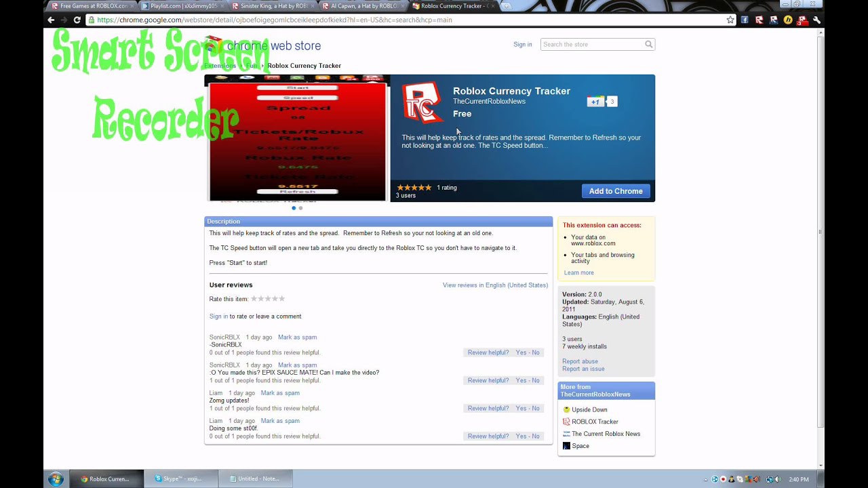868x488 pixels.
Task: Select the second screenshot carousel dot
Action: [300, 208]
